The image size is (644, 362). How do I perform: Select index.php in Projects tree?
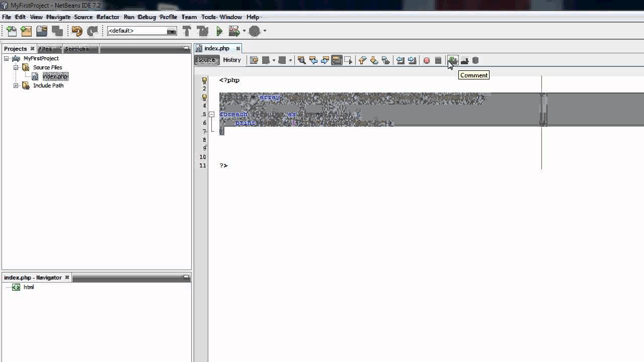tap(55, 76)
